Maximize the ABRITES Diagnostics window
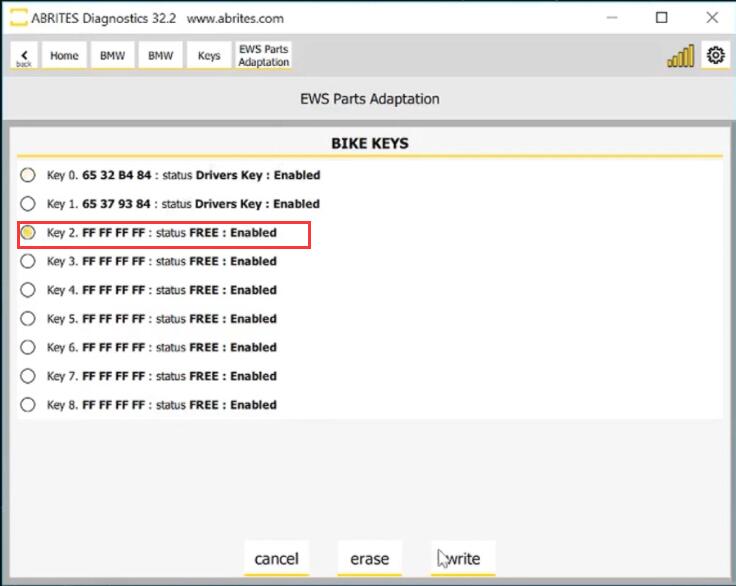The height and width of the screenshot is (586, 736). point(662,18)
